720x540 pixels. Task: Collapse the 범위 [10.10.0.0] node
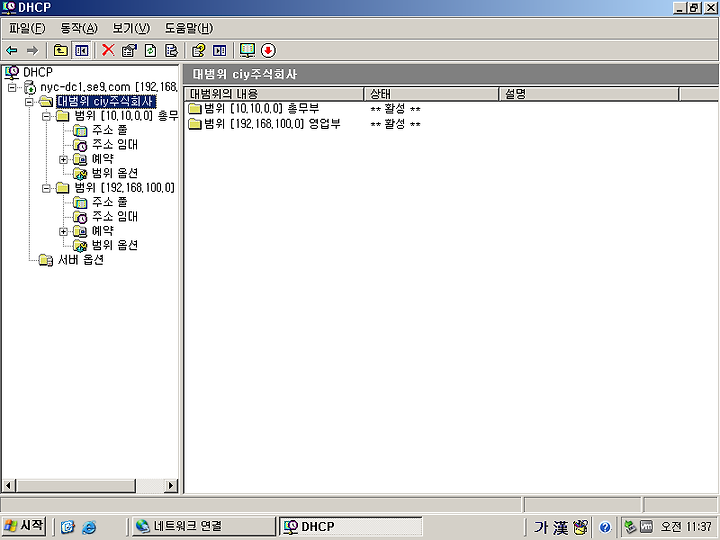coord(46,116)
